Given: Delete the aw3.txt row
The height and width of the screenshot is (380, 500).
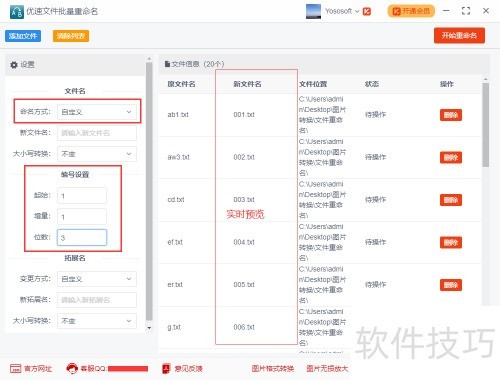Looking at the screenshot, I should (451, 157).
